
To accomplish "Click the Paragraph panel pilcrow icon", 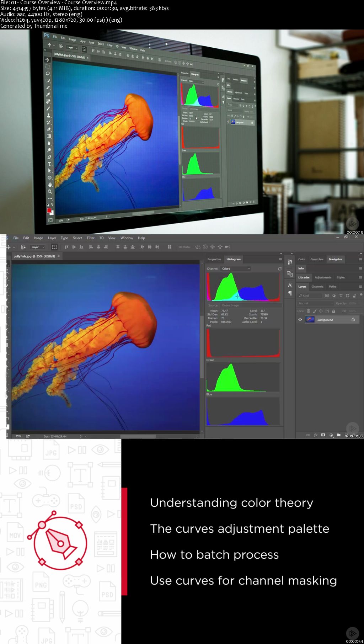I will tap(290, 293).
